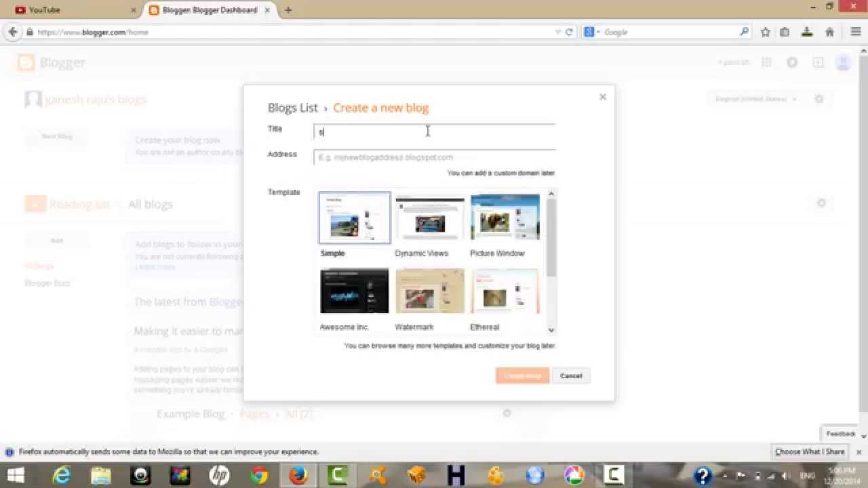Click the volume speaker tray icon
Viewport: 868px width, 488px height.
click(785, 475)
